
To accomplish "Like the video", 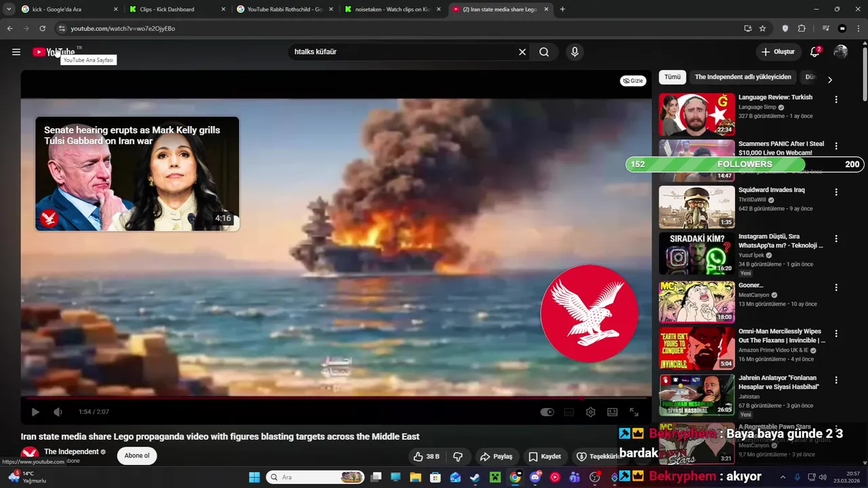I will [427, 456].
